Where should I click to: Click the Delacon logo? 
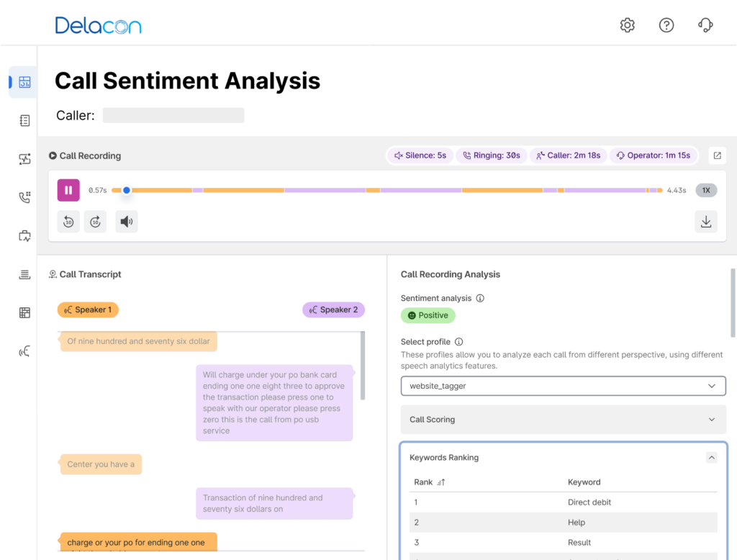coord(99,26)
